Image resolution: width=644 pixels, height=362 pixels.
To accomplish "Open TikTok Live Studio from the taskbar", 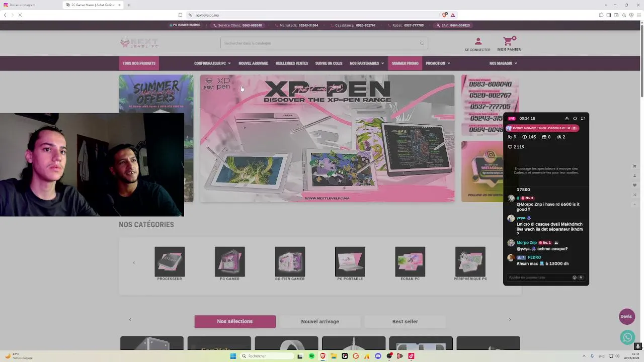I will pyautogui.click(x=411, y=356).
